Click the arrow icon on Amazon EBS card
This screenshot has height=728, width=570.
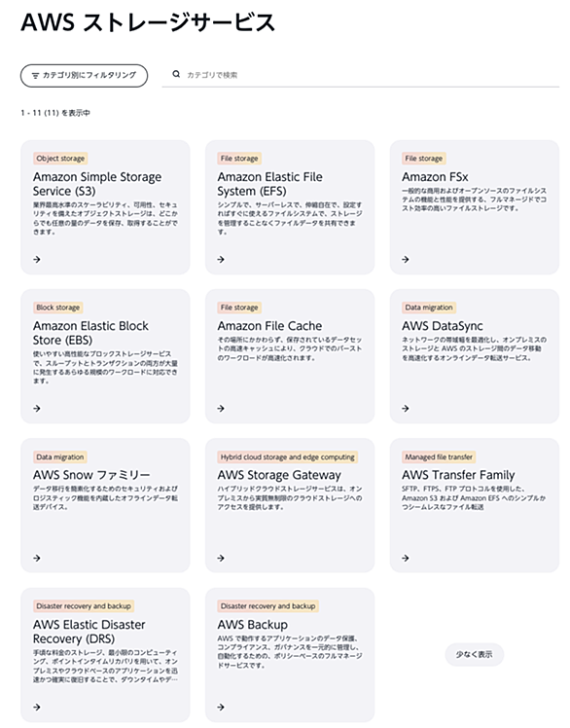37,409
